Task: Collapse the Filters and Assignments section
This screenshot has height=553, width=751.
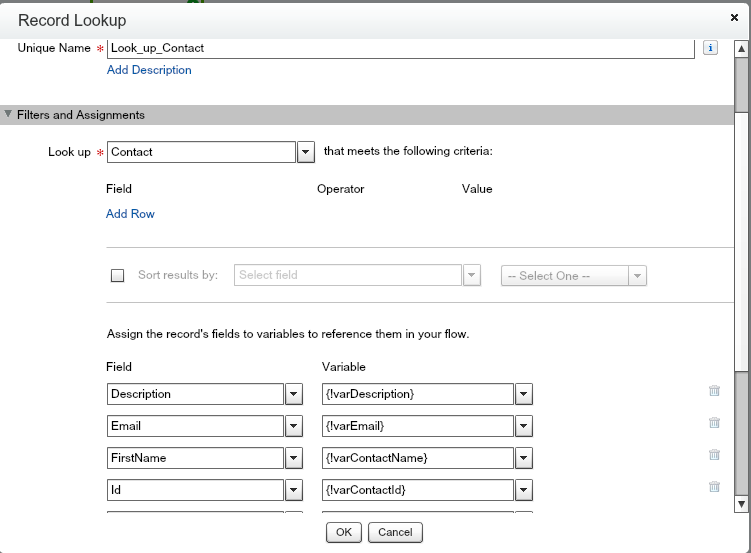Action: (x=9, y=115)
